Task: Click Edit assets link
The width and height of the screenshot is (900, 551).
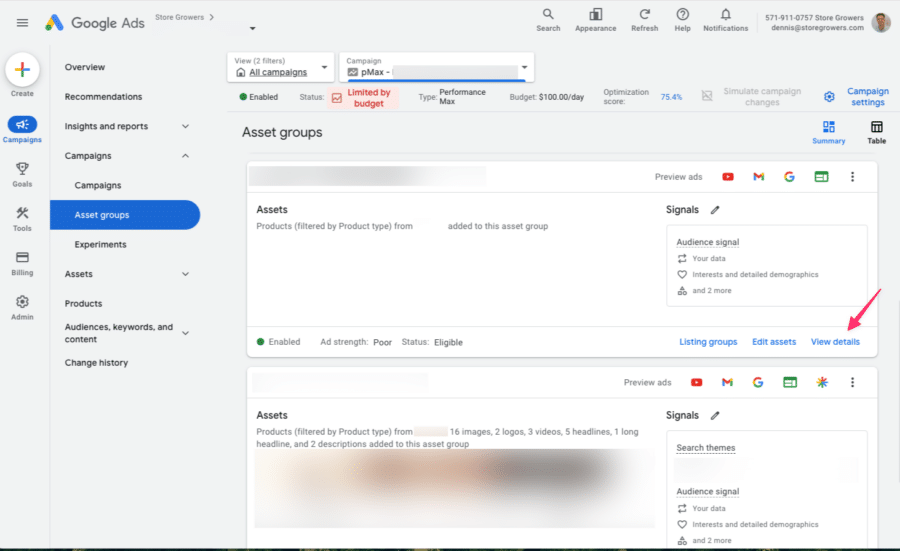Action: (774, 342)
